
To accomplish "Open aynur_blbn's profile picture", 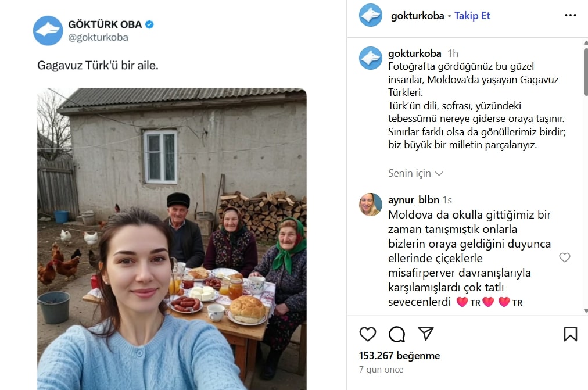I will pos(371,205).
